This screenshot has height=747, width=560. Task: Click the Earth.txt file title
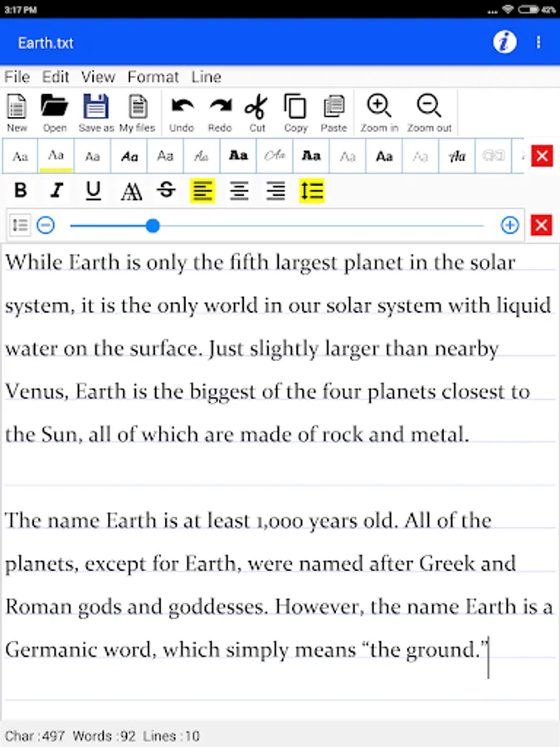(46, 43)
